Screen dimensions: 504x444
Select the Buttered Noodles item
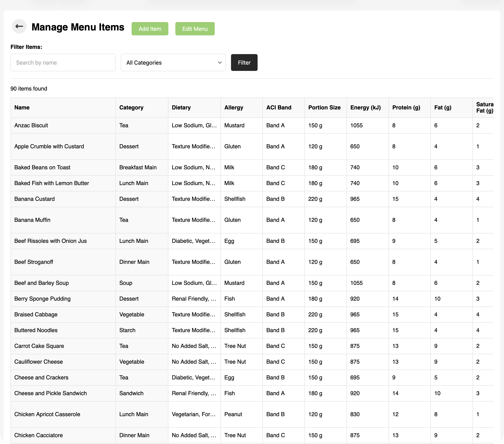(x=36, y=330)
